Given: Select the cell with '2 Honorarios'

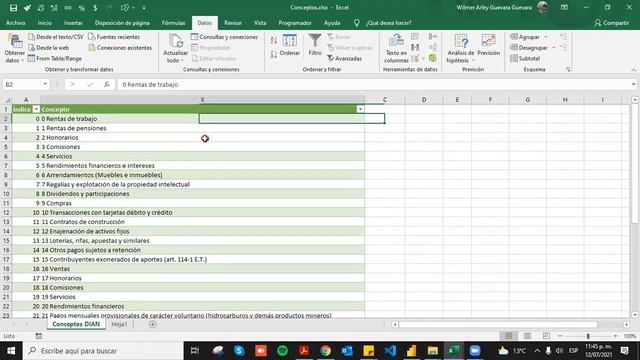Looking at the screenshot, I should pyautogui.click(x=202, y=138).
